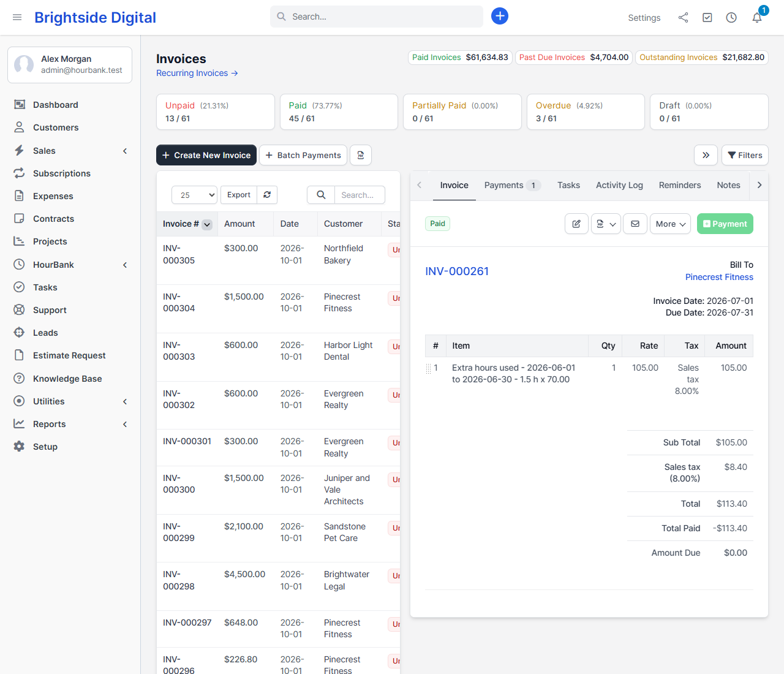Switch to the Tasks tab in invoice panel
This screenshot has height=674, width=784.
[x=568, y=185]
